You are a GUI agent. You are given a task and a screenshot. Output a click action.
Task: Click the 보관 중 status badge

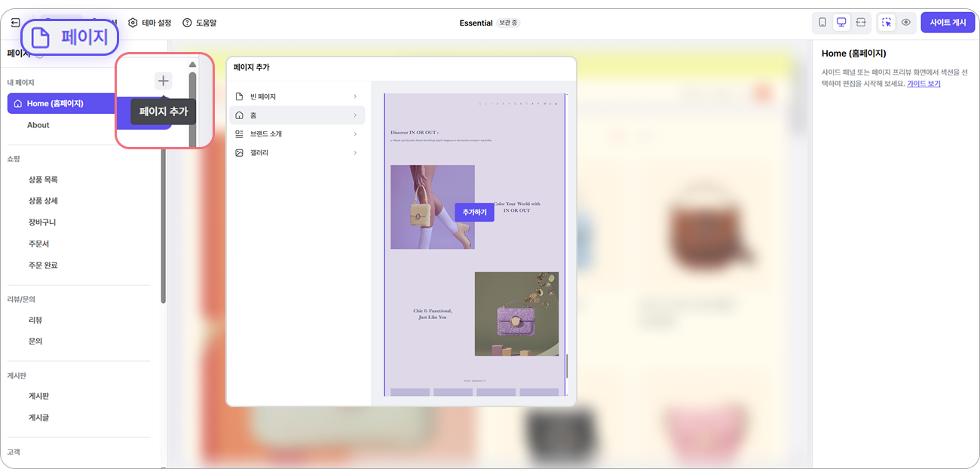(509, 23)
